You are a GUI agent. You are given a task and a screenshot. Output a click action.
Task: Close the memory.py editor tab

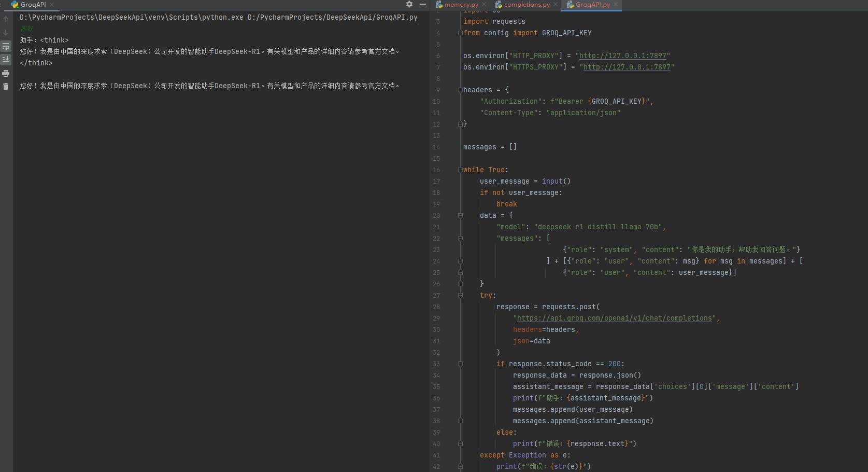[x=484, y=5]
